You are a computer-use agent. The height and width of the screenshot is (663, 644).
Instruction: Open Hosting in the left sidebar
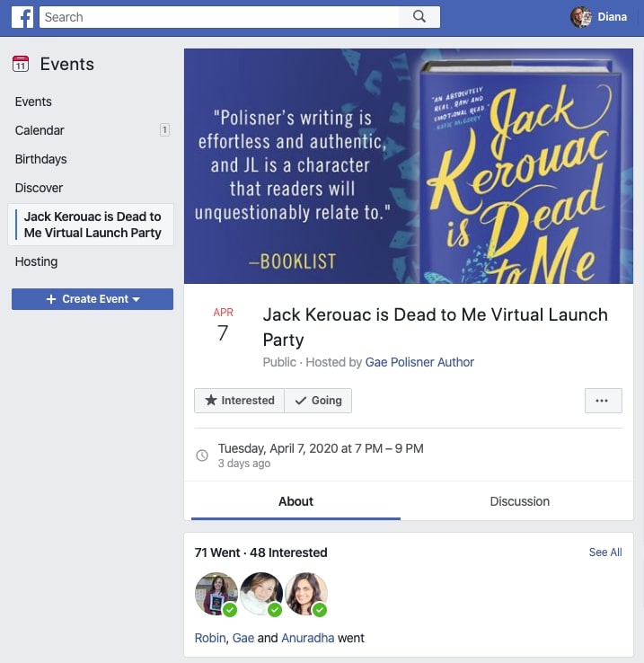(x=36, y=261)
